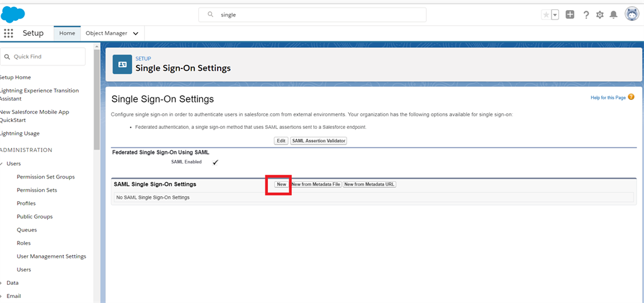Viewport: 644px width, 303px height.
Task: Open the Users item under the Users section
Action: pyautogui.click(x=24, y=269)
